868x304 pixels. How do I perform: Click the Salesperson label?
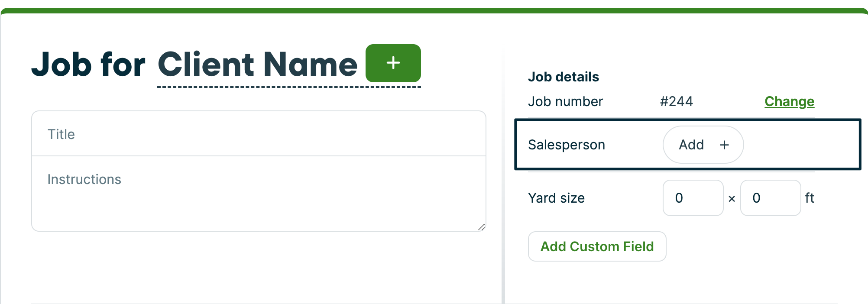pos(566,145)
